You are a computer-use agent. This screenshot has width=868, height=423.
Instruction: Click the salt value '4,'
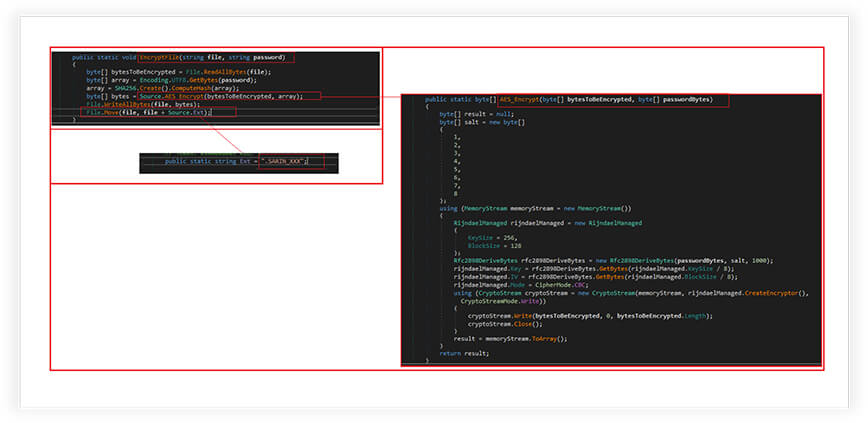point(457,161)
